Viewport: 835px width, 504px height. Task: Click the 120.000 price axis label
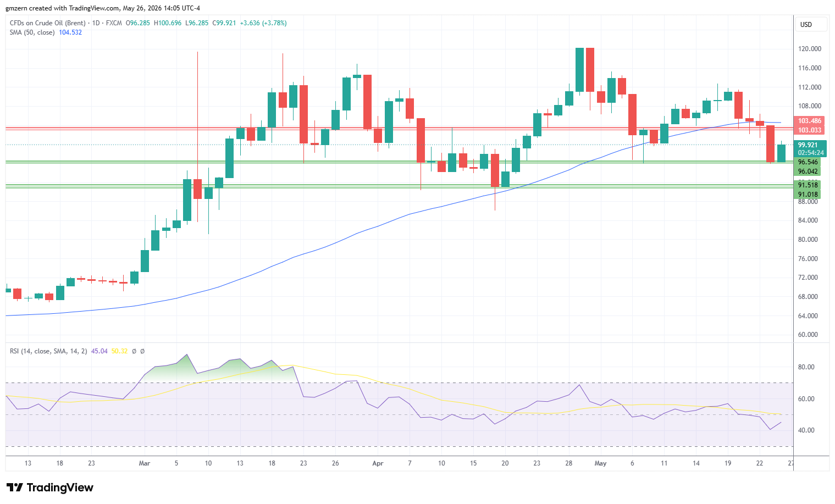[810, 49]
